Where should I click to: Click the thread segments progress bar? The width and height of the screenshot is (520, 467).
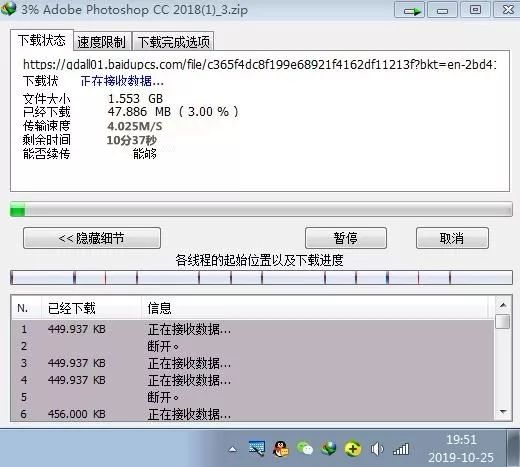tap(261, 277)
